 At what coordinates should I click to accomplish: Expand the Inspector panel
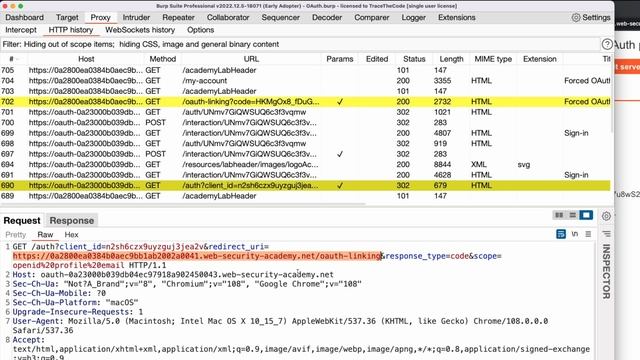point(606,271)
